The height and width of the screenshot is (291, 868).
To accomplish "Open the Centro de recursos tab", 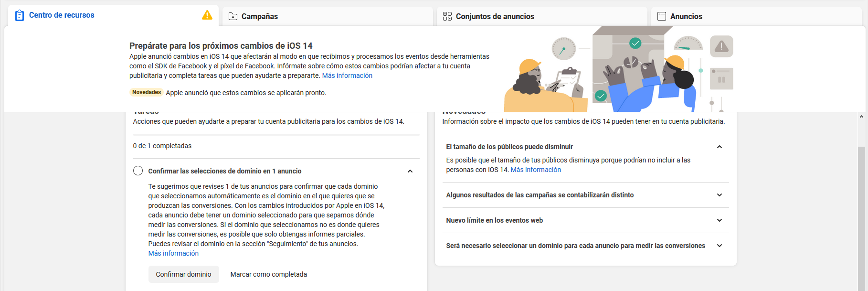I will pyautogui.click(x=114, y=15).
